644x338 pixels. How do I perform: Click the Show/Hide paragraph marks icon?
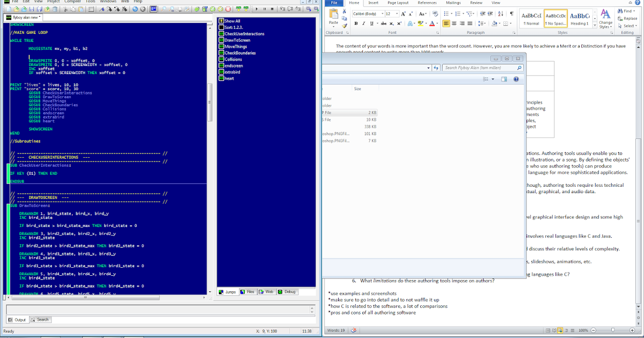[x=511, y=14]
